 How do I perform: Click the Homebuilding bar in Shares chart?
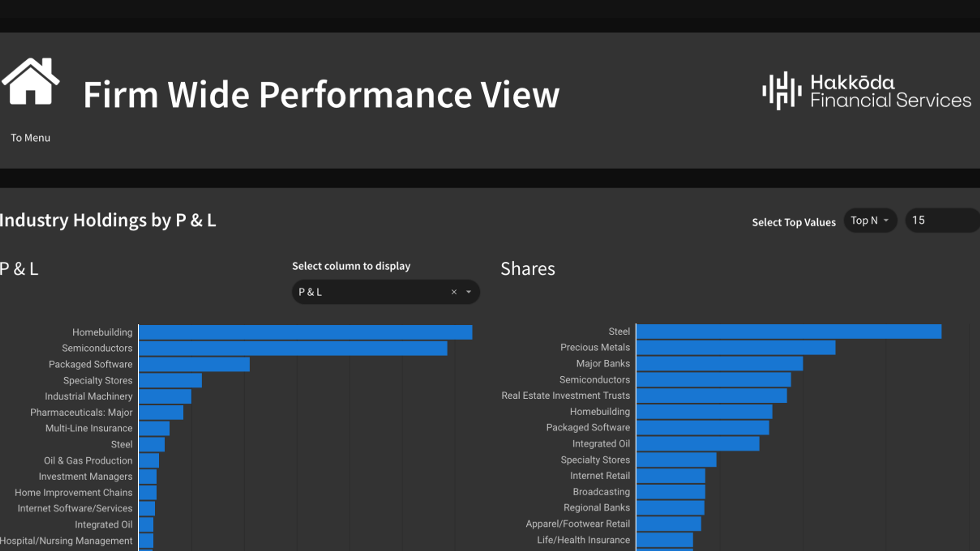705,412
